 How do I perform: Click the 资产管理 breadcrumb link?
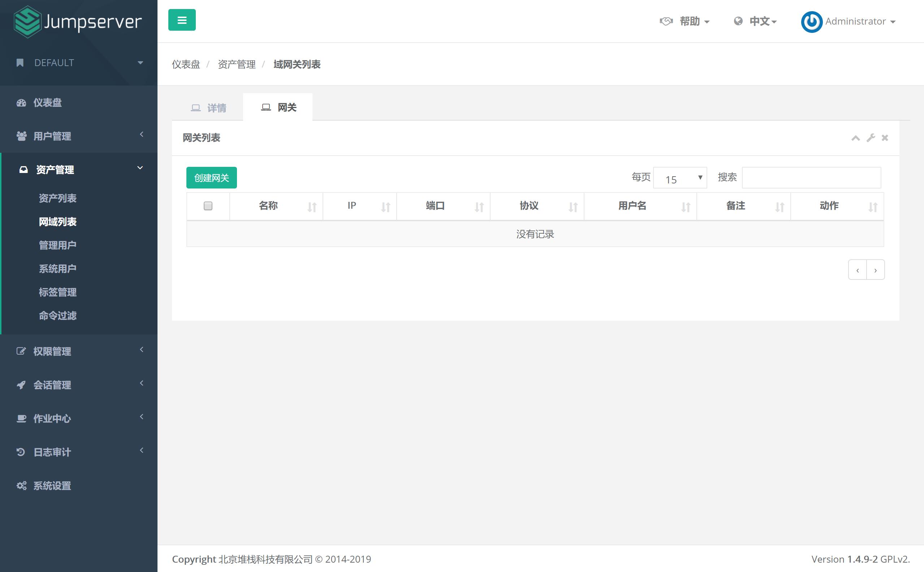[x=237, y=64]
